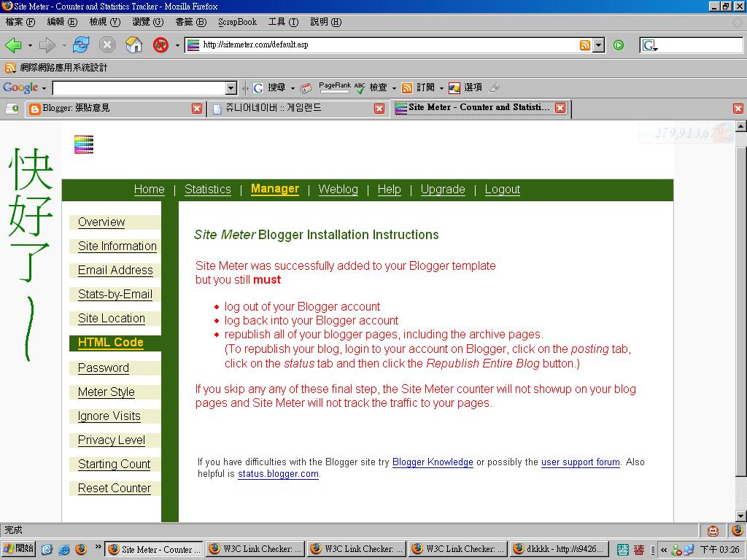This screenshot has height=560, width=747.
Task: Close the Blogger: 張貼意見 tab
Action: tap(197, 109)
